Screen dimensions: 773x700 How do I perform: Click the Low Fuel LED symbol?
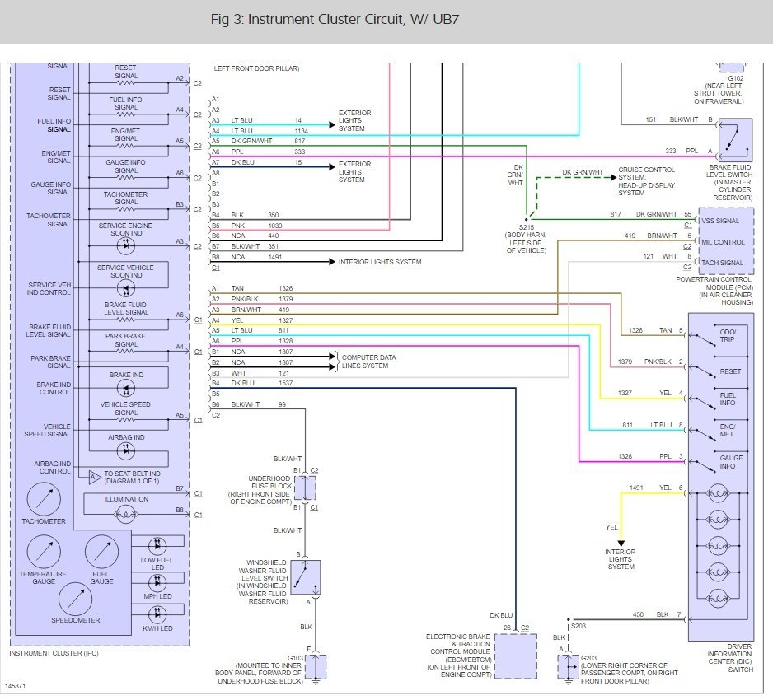pos(157,546)
